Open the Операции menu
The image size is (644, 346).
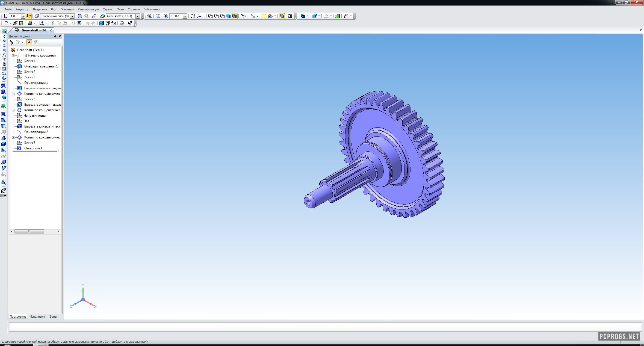pos(67,9)
